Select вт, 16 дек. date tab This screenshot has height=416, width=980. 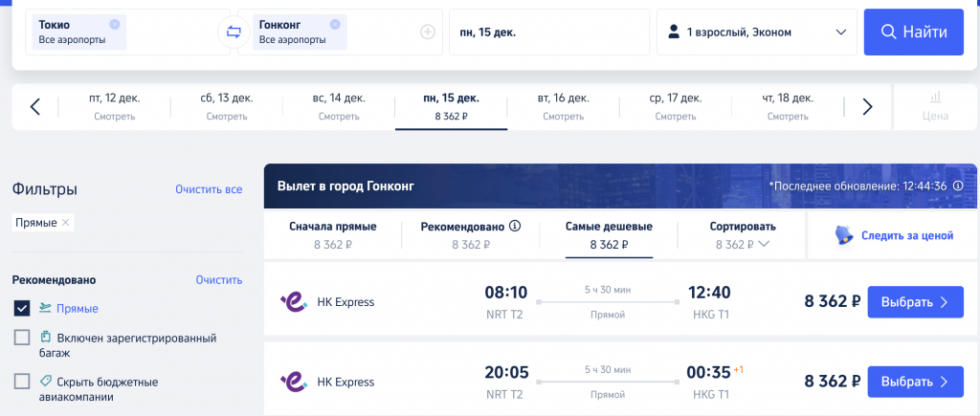tap(563, 107)
